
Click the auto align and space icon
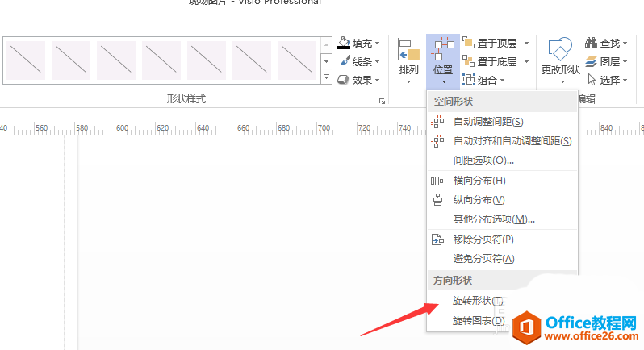[x=437, y=141]
